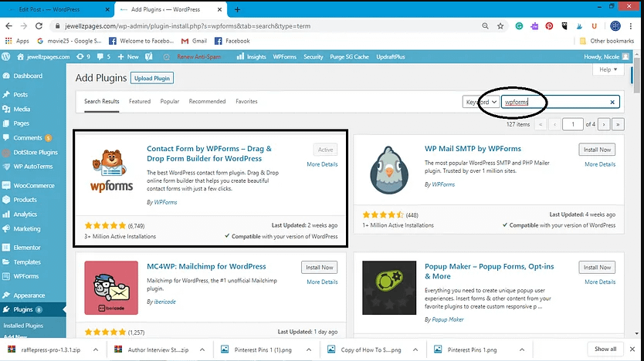The image size is (644, 361).
Task: Expand options for Author Interview zip download
Action: coord(202,349)
